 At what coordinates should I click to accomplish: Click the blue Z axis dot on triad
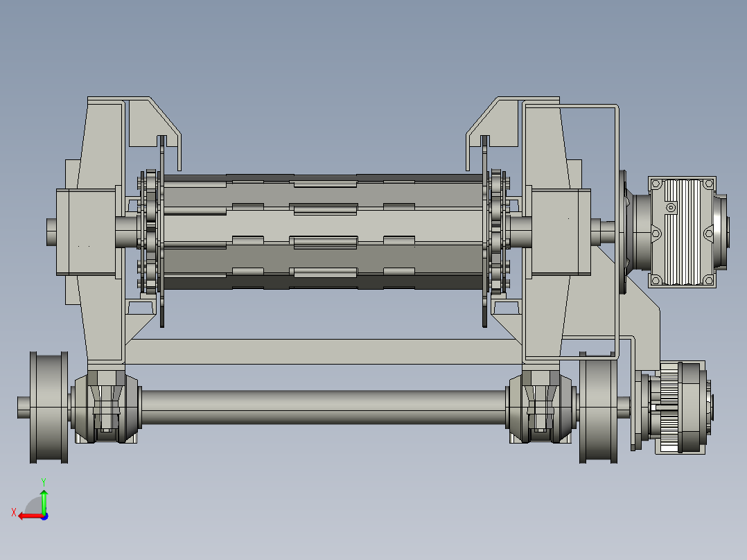(45, 516)
